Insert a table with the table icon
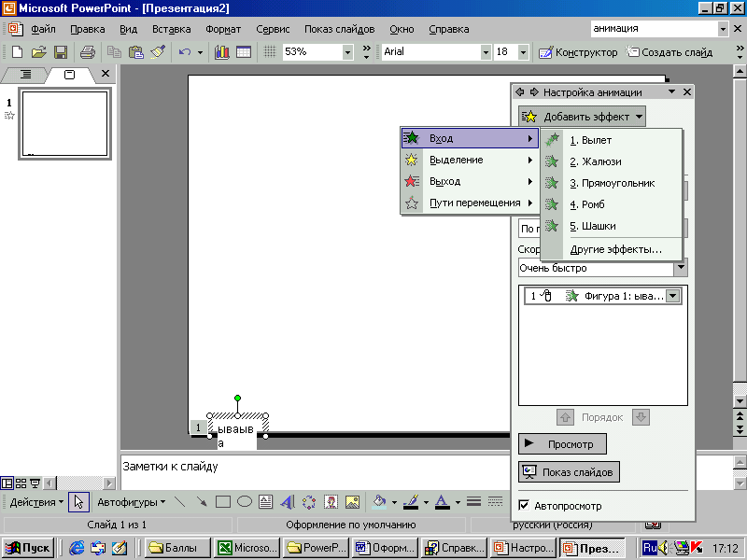Image resolution: width=747 pixels, height=560 pixels. [x=244, y=51]
